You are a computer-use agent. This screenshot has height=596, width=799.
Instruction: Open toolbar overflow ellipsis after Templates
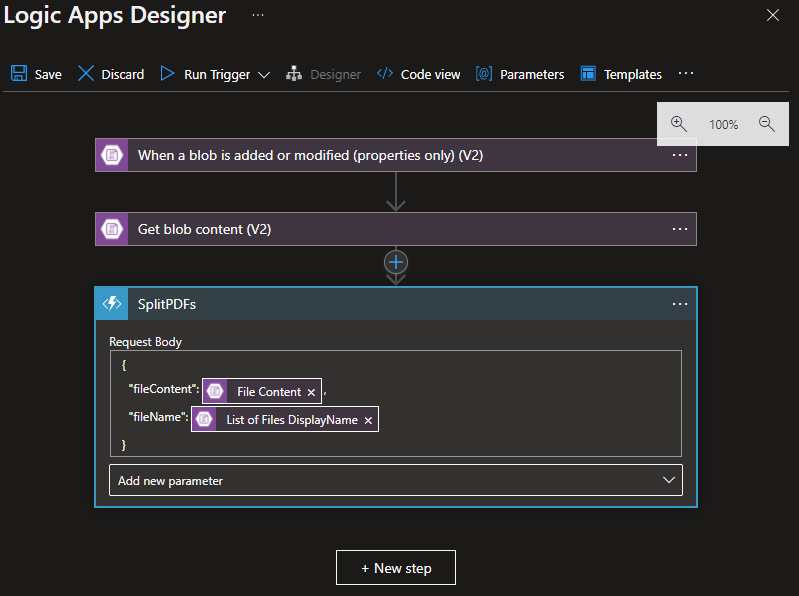click(x=686, y=73)
